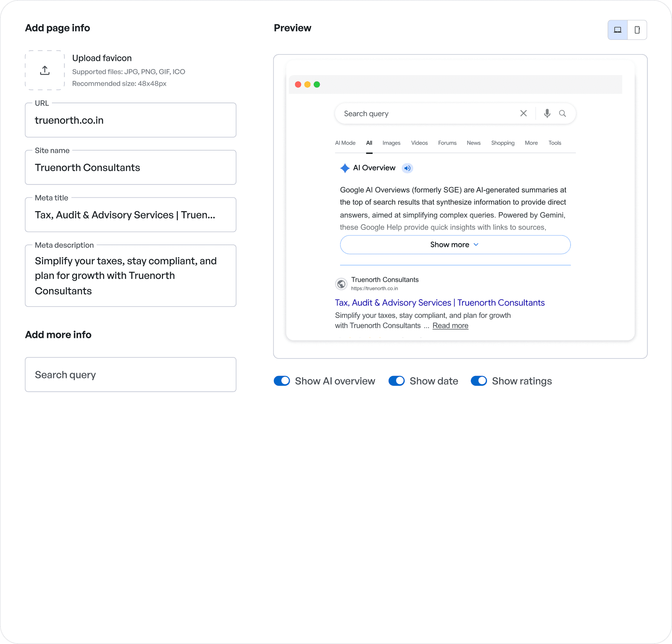The image size is (672, 644).
Task: Open the Tax, Audit & Advisory Services result link
Action: (x=440, y=303)
